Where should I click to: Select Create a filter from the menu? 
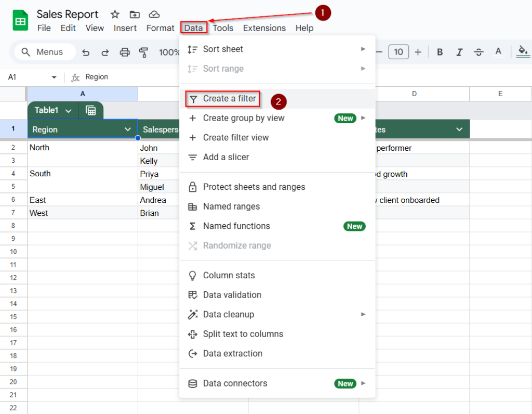(222, 98)
